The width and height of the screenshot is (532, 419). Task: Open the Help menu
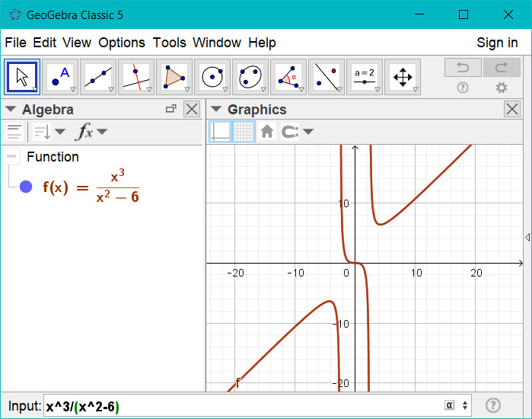pyautogui.click(x=262, y=43)
